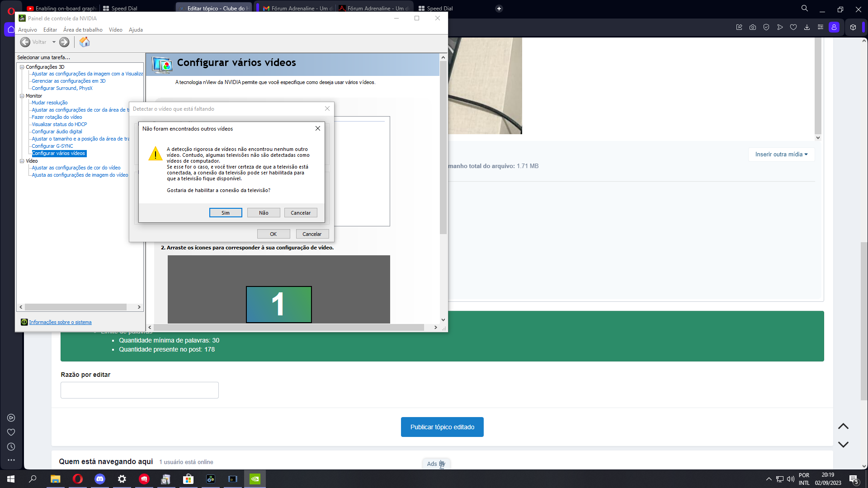
Task: Open Opera sidebar three-dot more menu
Action: point(11,460)
